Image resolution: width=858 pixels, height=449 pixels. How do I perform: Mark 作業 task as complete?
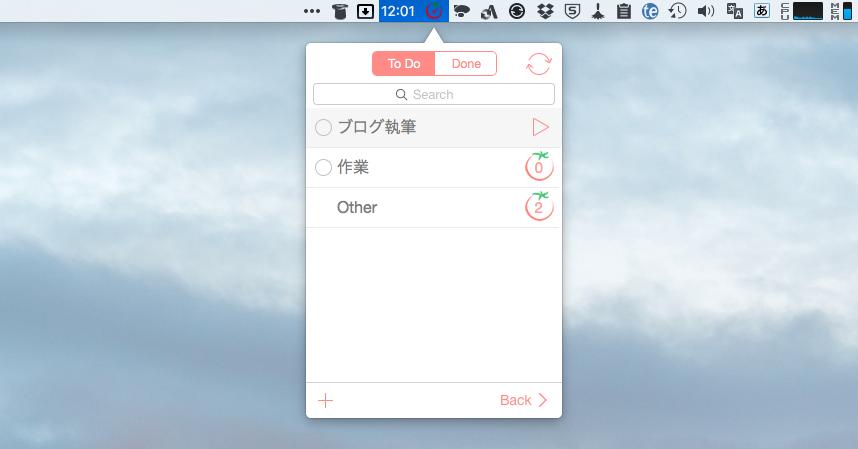323,167
